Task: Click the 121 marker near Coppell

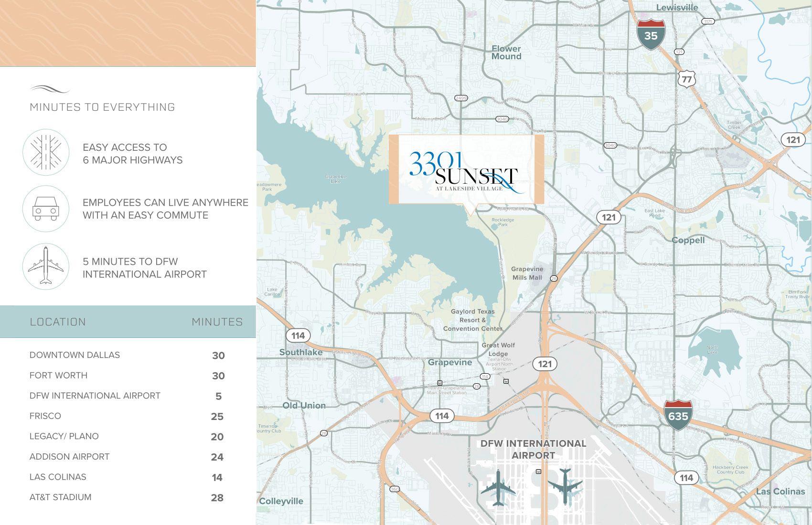Action: pyautogui.click(x=609, y=217)
